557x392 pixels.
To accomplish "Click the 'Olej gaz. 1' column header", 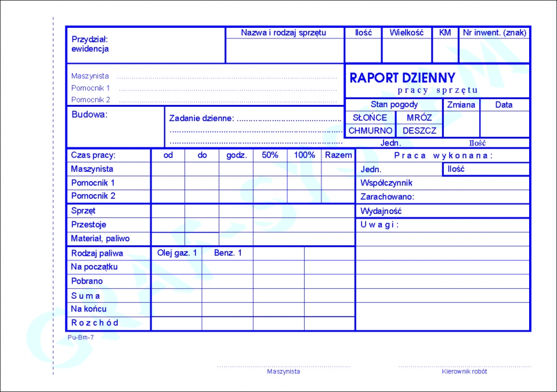I will 177,253.
